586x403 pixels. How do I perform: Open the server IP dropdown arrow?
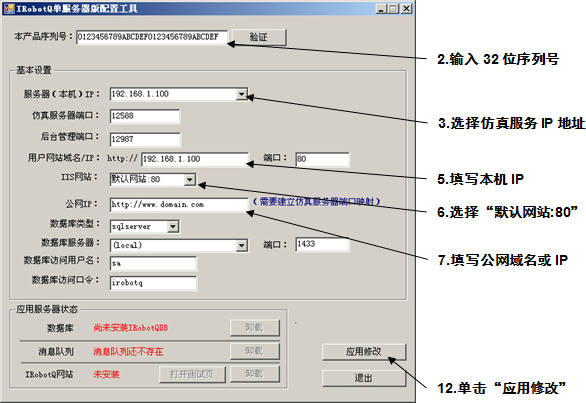click(x=242, y=94)
